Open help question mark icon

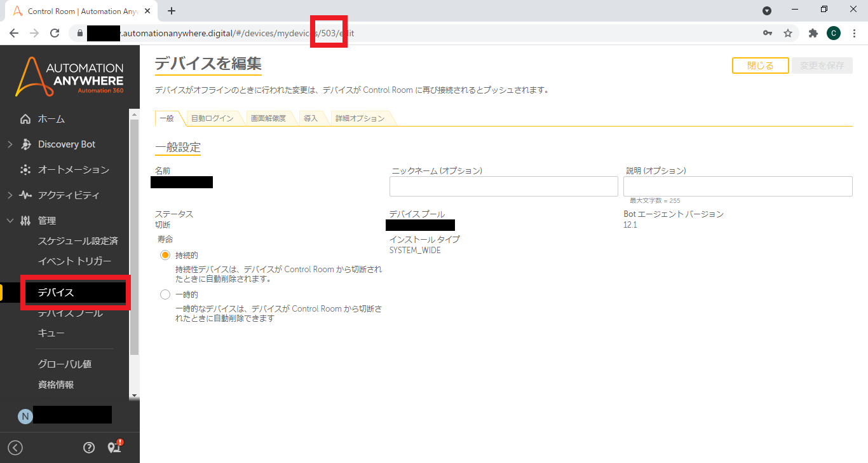click(89, 448)
